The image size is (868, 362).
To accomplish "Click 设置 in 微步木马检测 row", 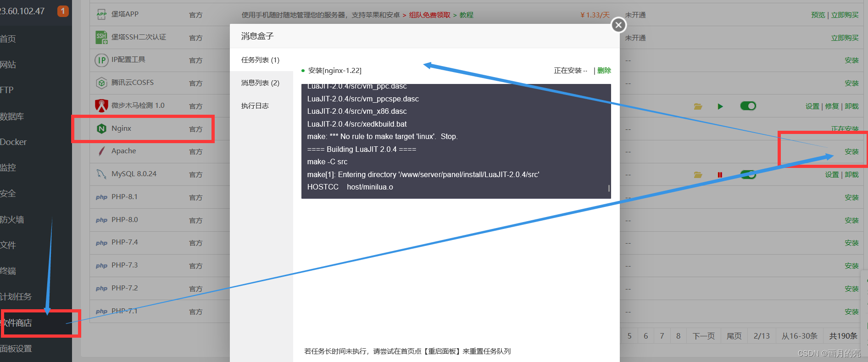I will pyautogui.click(x=812, y=106).
